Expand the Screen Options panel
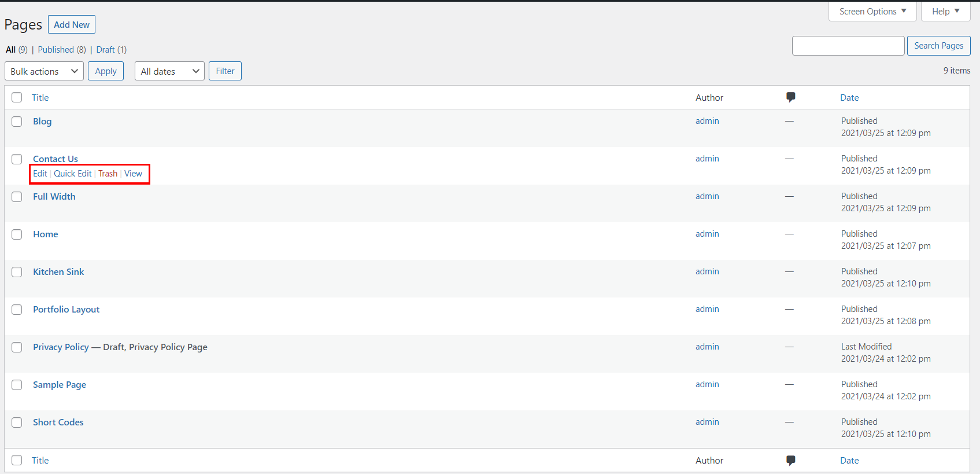 tap(872, 12)
